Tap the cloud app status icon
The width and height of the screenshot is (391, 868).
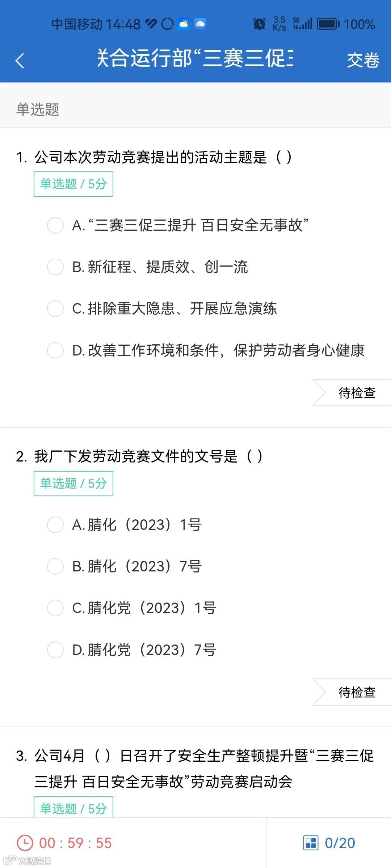200,24
